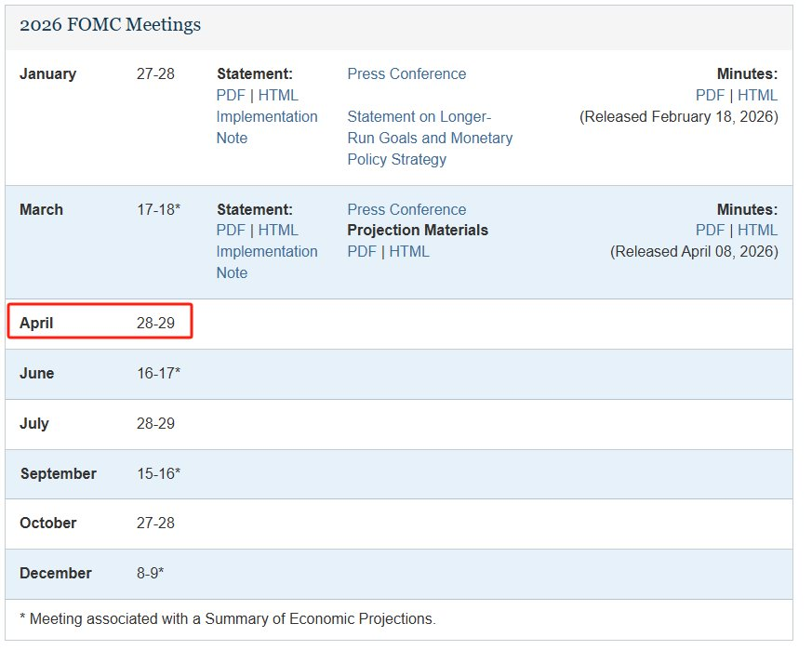View March Press Conference link

pyautogui.click(x=406, y=209)
